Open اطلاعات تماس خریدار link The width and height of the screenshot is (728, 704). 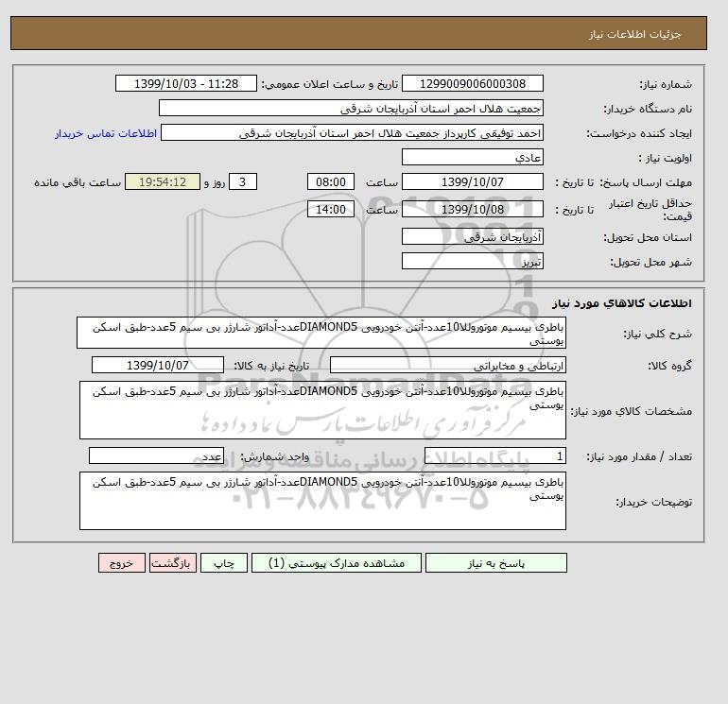pyautogui.click(x=106, y=133)
